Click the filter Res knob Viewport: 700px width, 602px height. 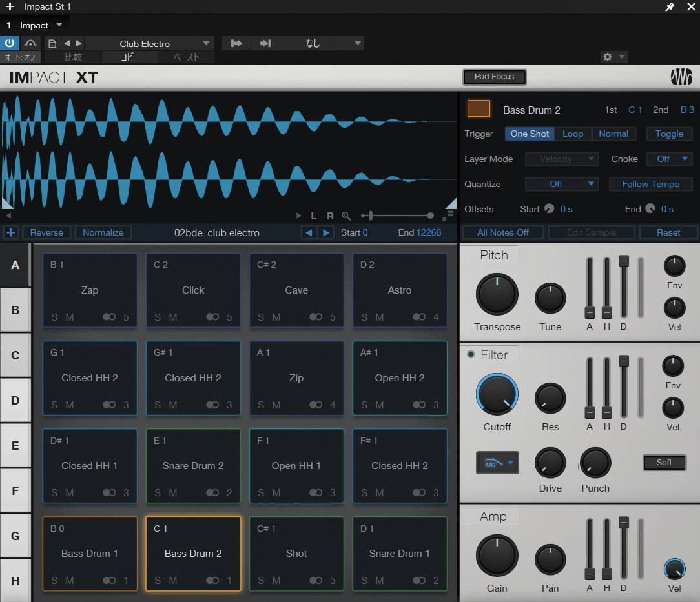pos(550,398)
